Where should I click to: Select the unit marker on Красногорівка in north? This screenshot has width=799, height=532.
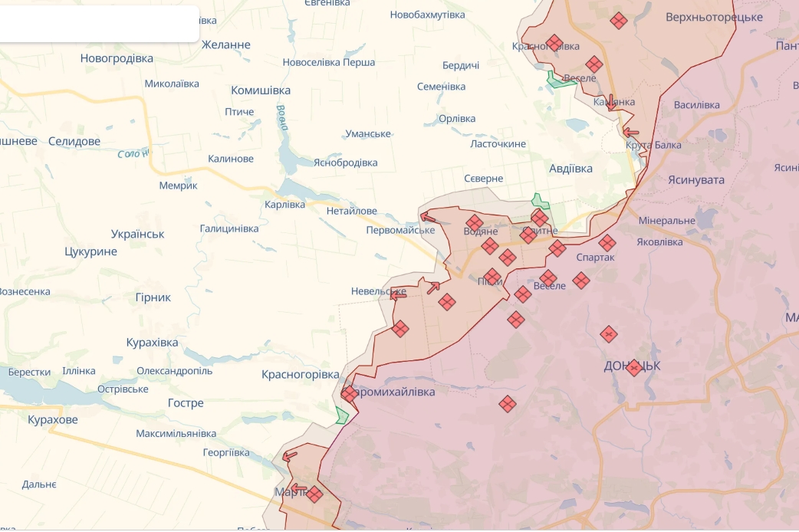554,43
